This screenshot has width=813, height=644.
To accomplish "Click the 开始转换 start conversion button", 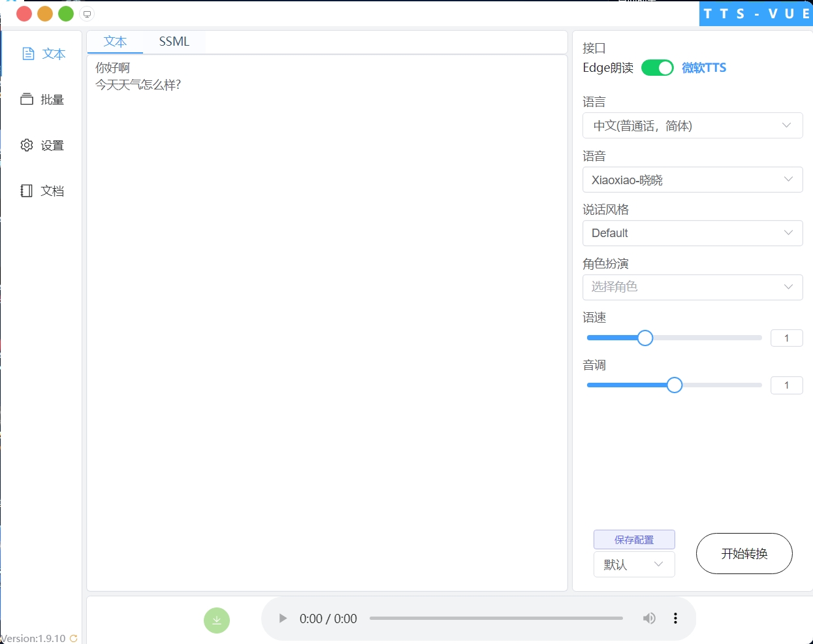I will 744,554.
